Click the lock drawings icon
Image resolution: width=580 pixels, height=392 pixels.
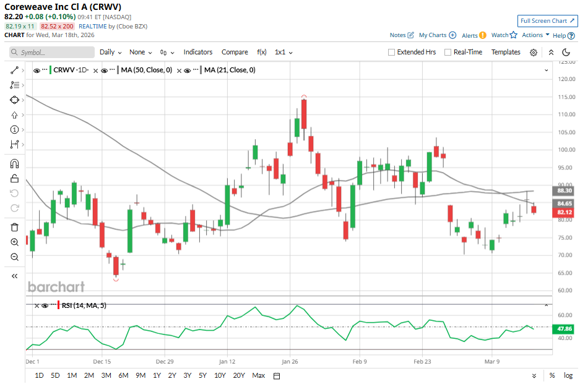point(14,179)
